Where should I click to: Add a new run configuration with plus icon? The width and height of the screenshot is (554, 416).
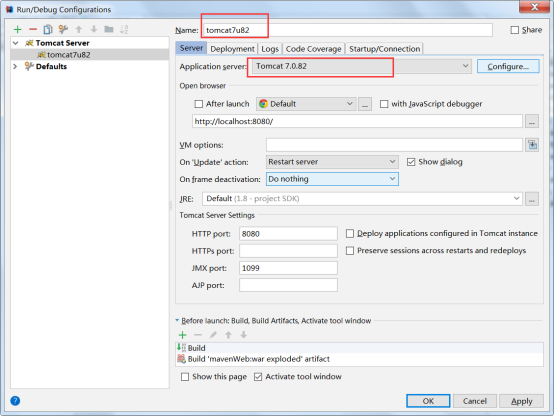(17, 29)
